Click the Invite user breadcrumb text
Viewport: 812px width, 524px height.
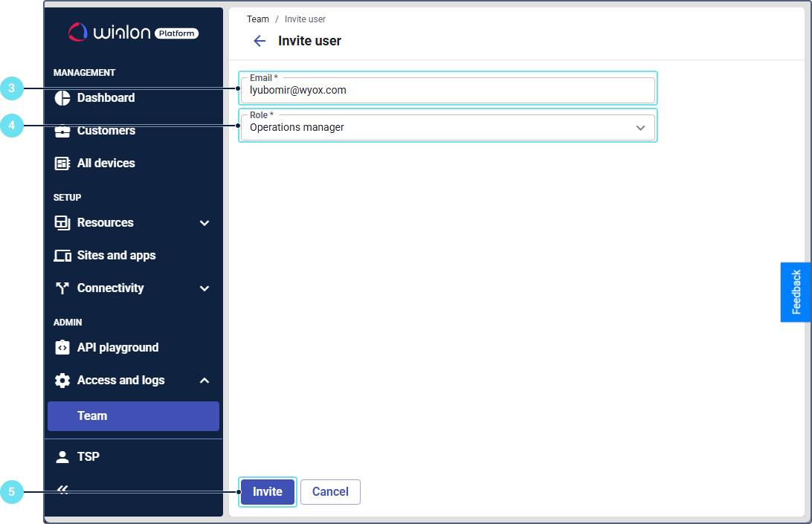point(305,19)
